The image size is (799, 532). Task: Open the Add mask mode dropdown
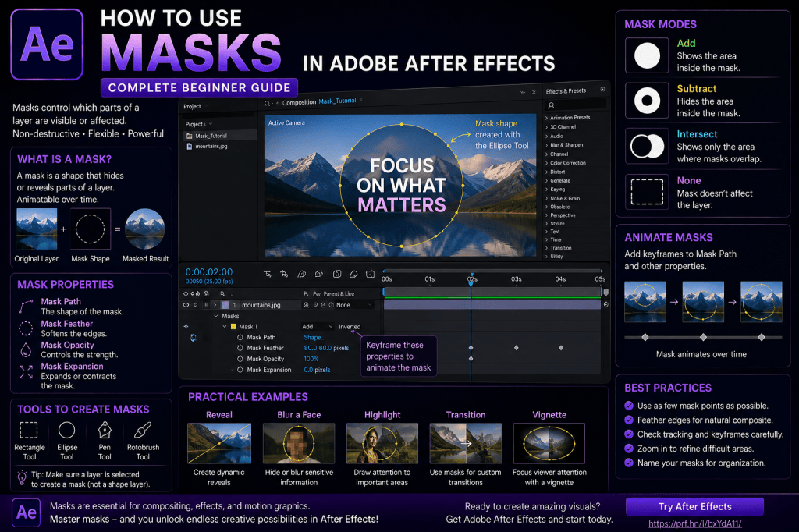tap(318, 327)
